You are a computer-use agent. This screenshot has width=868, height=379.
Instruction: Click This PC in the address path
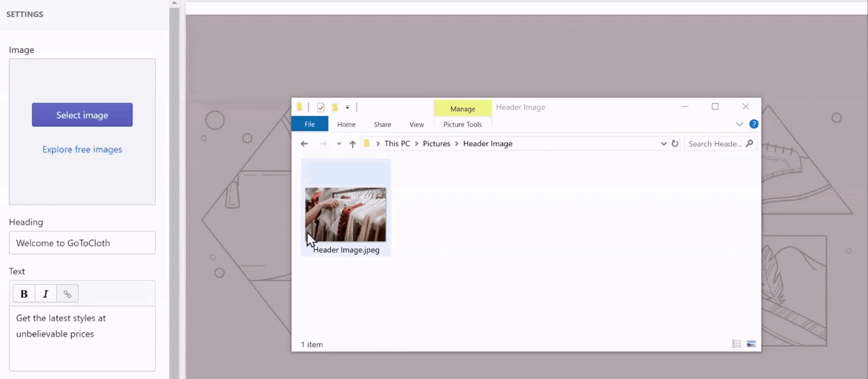tap(397, 144)
